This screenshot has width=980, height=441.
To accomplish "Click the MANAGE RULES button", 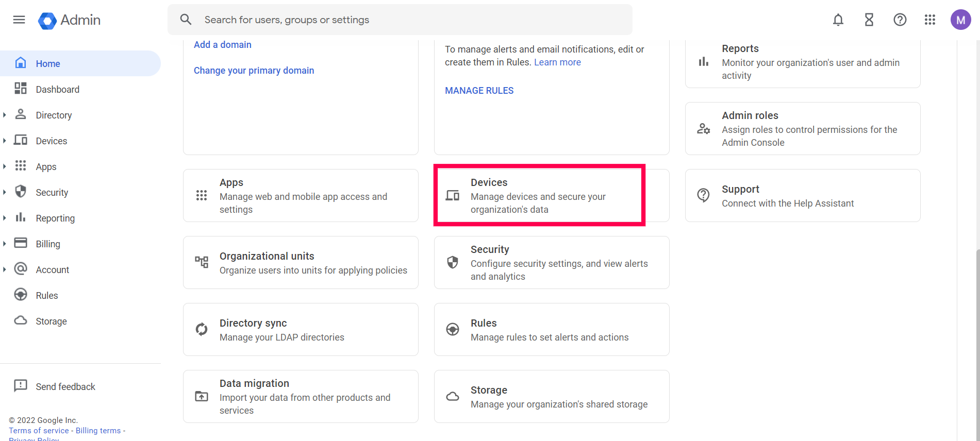I will coord(479,91).
